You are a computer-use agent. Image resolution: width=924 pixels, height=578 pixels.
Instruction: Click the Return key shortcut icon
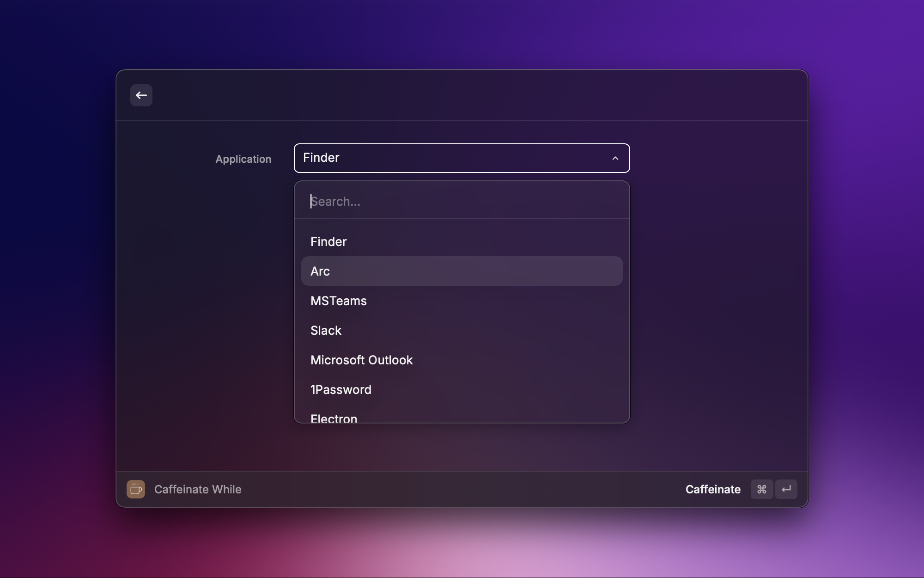[786, 489]
